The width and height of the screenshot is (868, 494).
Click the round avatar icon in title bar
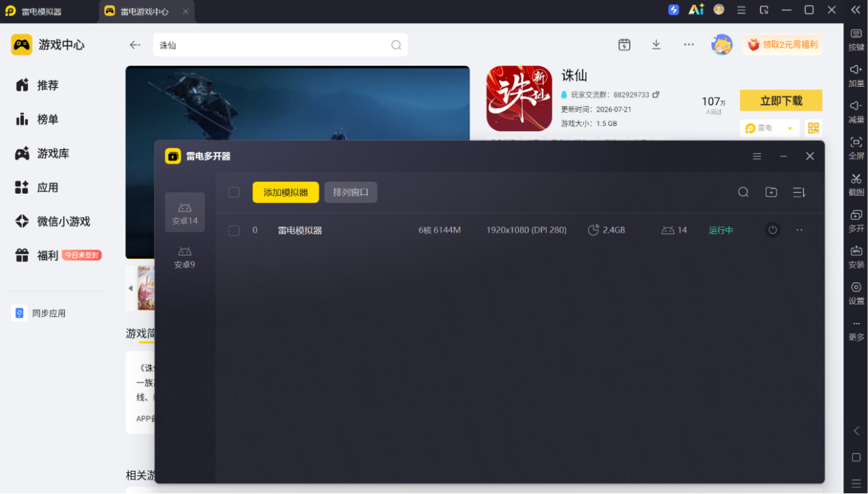719,10
